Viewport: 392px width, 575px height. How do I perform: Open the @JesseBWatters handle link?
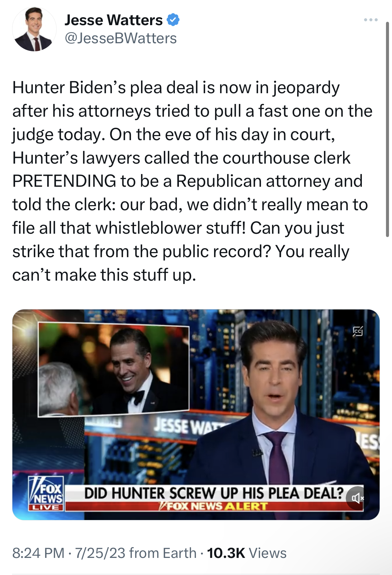121,38
